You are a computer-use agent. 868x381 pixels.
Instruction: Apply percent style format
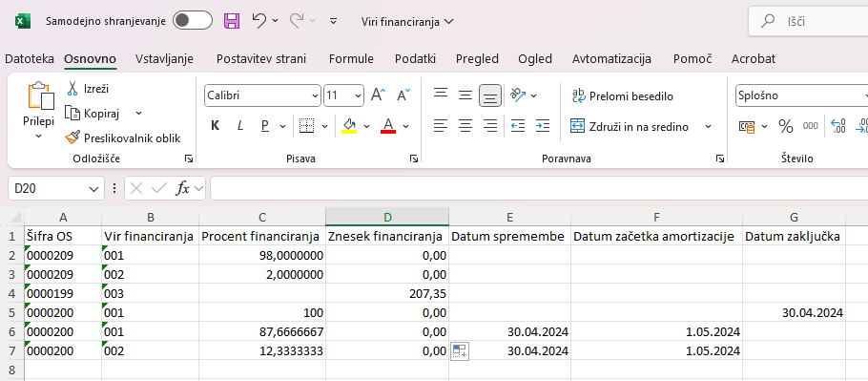click(x=786, y=126)
